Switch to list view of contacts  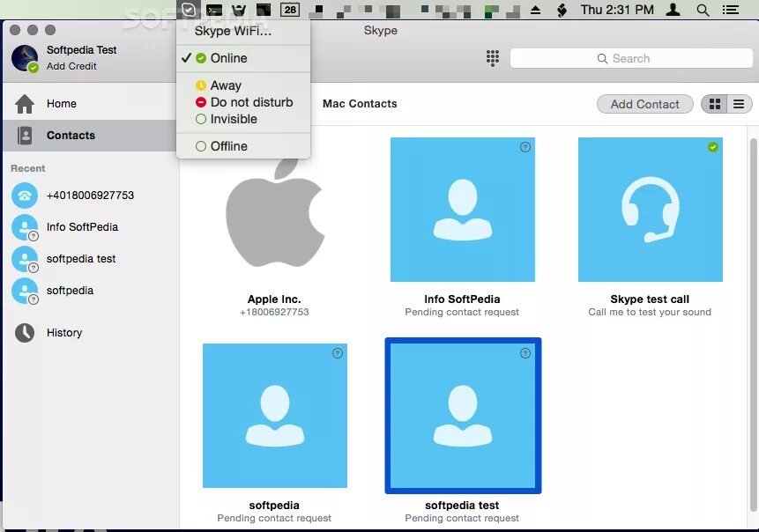(739, 104)
